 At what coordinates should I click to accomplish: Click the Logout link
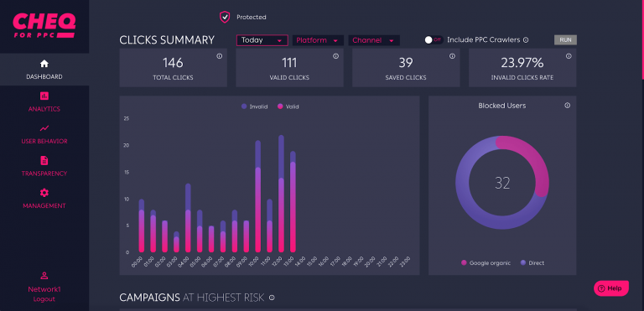click(x=44, y=299)
